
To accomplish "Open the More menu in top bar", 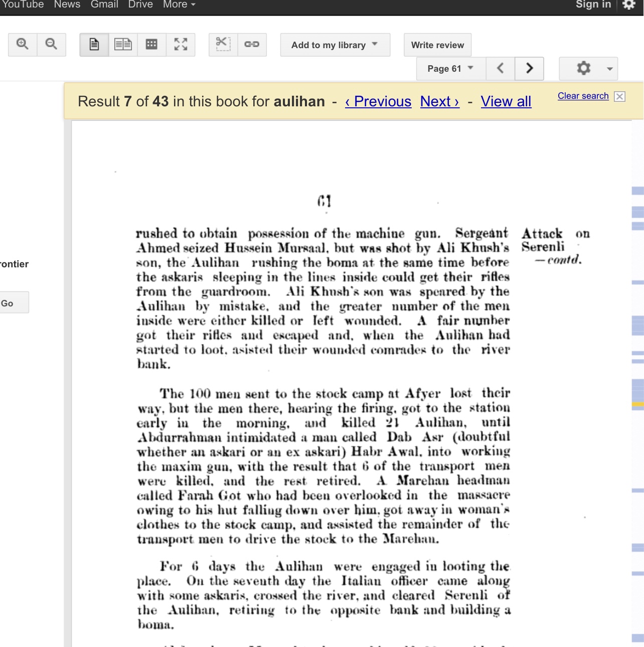I will 179,5.
